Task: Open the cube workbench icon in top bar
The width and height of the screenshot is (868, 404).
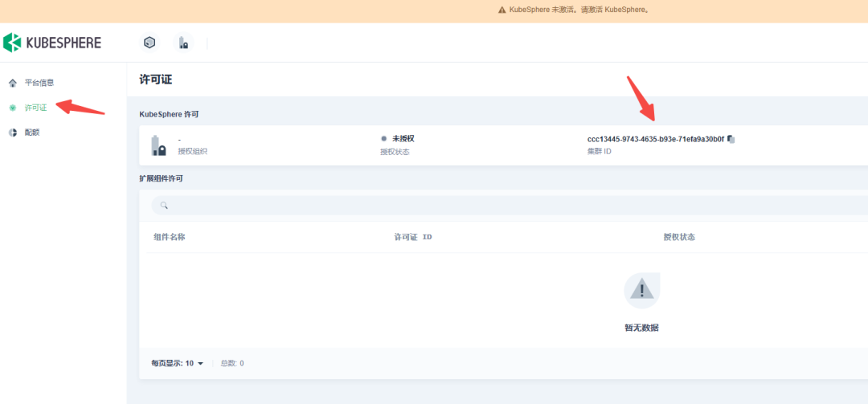Action: 149,43
